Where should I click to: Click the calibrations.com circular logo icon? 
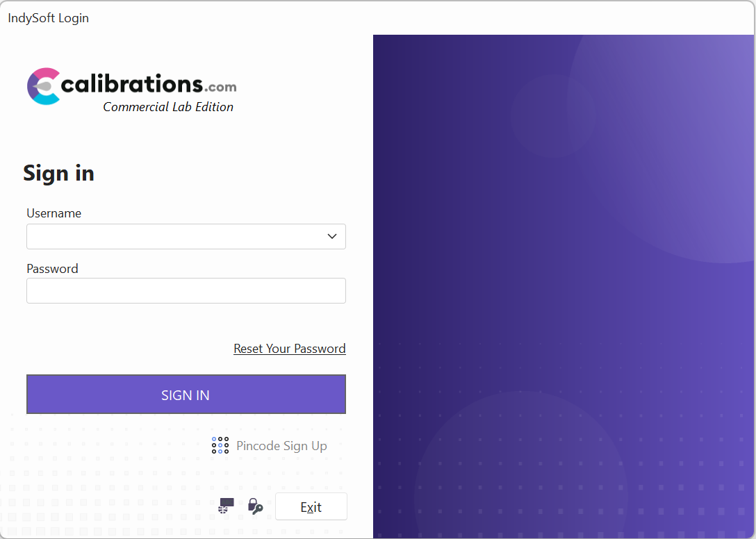44,86
